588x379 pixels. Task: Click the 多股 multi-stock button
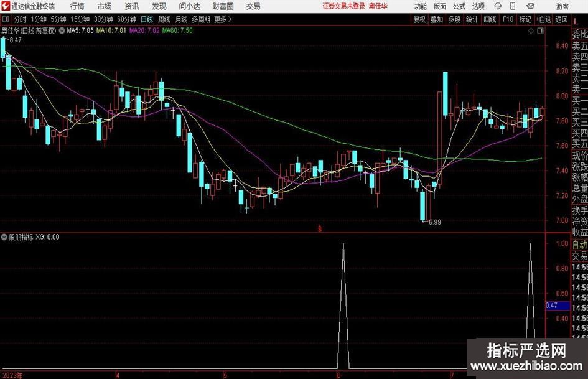click(454, 19)
